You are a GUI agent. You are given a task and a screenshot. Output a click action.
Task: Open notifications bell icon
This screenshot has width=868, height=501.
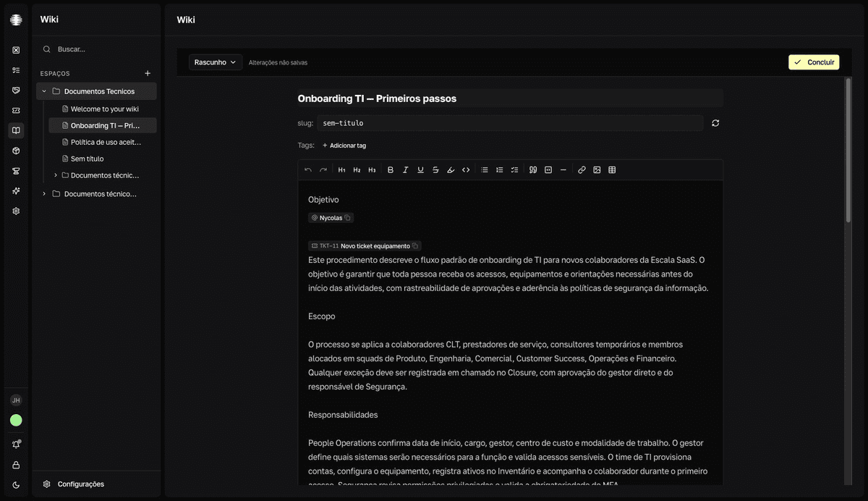(x=16, y=445)
